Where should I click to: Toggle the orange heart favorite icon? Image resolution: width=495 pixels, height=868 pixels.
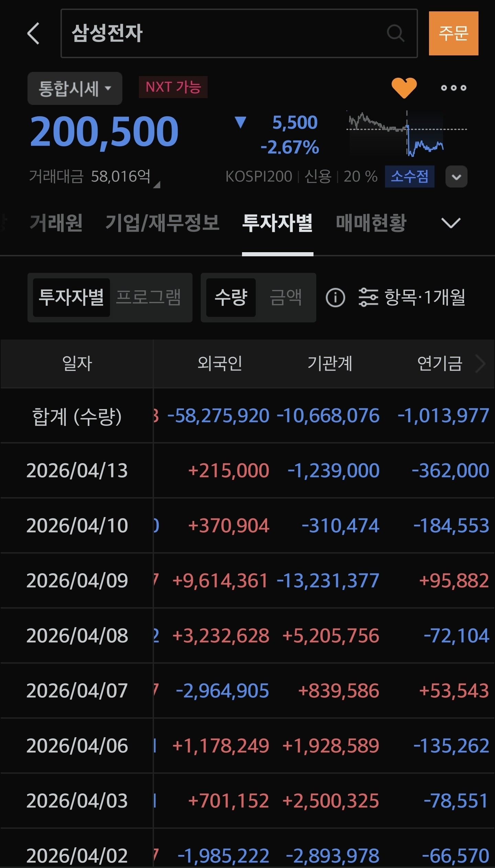(x=404, y=88)
